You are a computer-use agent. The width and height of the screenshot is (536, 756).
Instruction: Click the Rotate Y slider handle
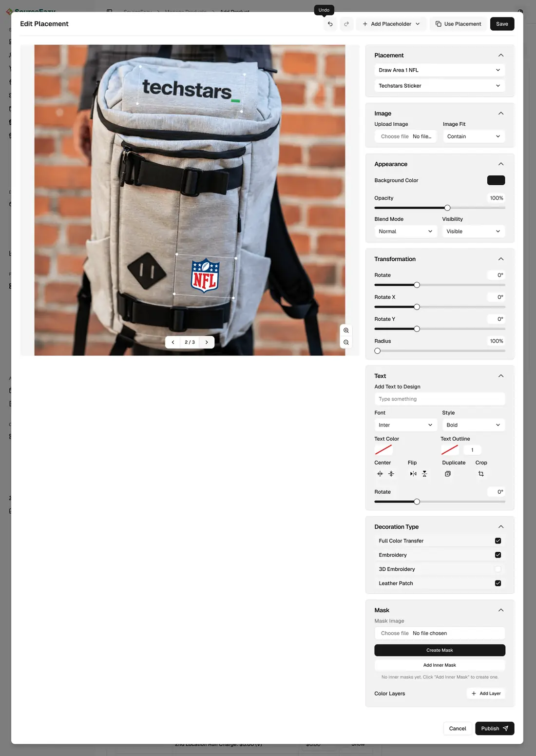pos(417,329)
